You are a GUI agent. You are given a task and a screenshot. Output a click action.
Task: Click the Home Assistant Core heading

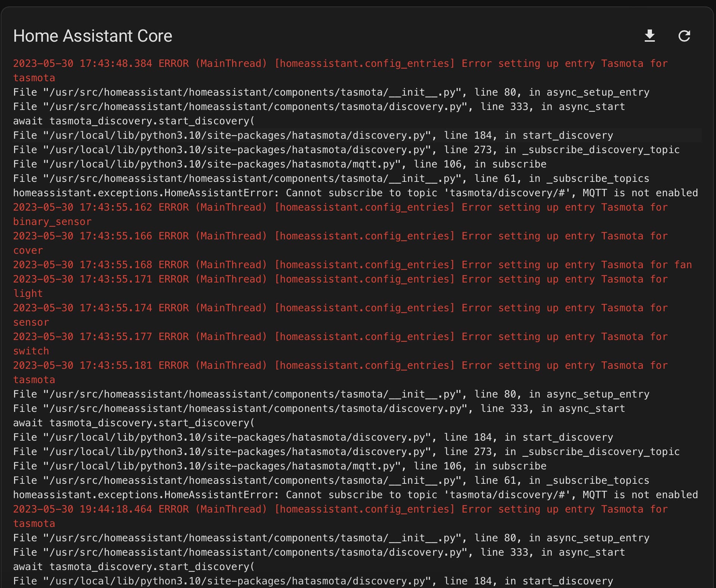click(x=92, y=36)
